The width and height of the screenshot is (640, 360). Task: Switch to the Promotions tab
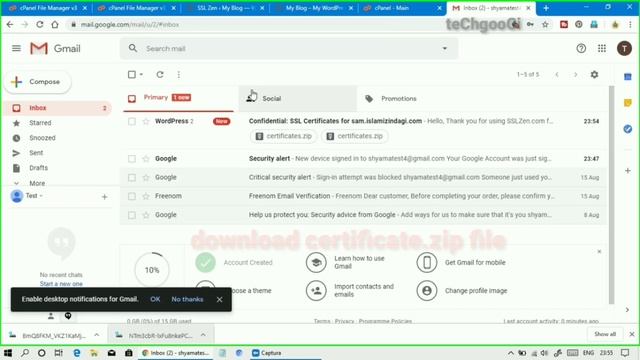click(x=416, y=98)
